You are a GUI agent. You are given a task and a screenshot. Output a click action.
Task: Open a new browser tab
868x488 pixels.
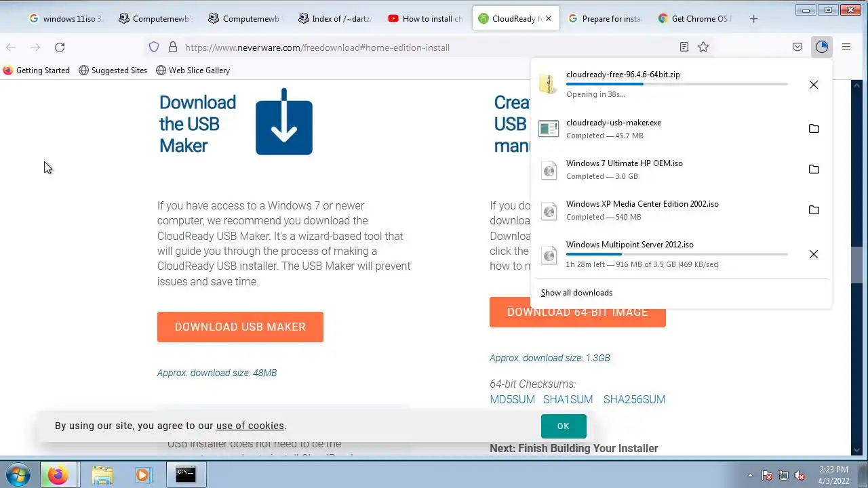coord(753,19)
